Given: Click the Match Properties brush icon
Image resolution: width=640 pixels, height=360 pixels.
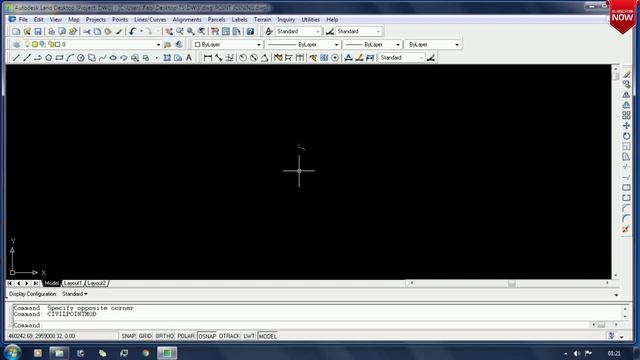Looking at the screenshot, I should [x=119, y=31].
